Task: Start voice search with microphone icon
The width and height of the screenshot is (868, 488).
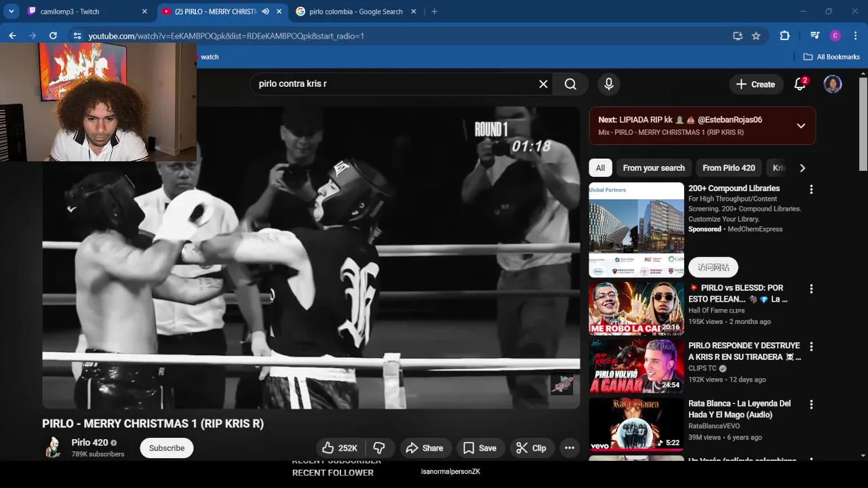Action: [x=609, y=84]
